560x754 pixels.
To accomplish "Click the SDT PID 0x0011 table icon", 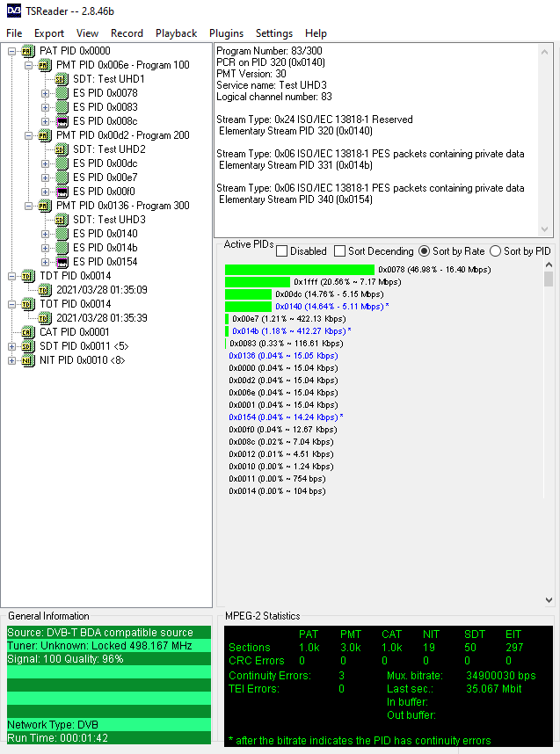I will tap(28, 346).
